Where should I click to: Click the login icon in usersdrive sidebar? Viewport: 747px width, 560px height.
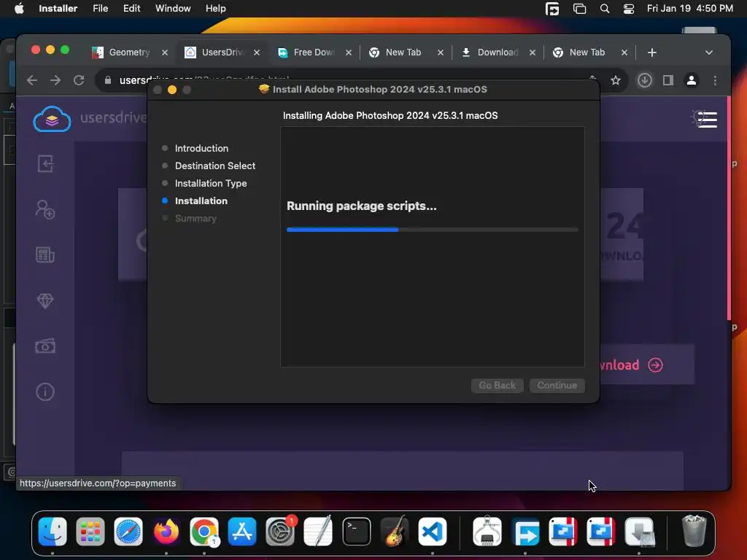45,163
